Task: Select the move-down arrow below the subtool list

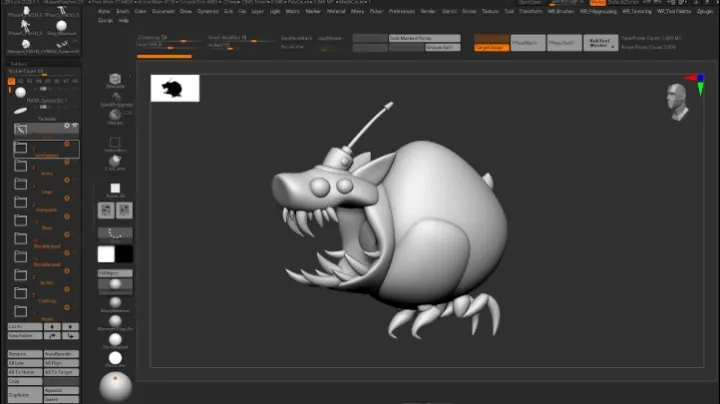Action: tap(70, 327)
